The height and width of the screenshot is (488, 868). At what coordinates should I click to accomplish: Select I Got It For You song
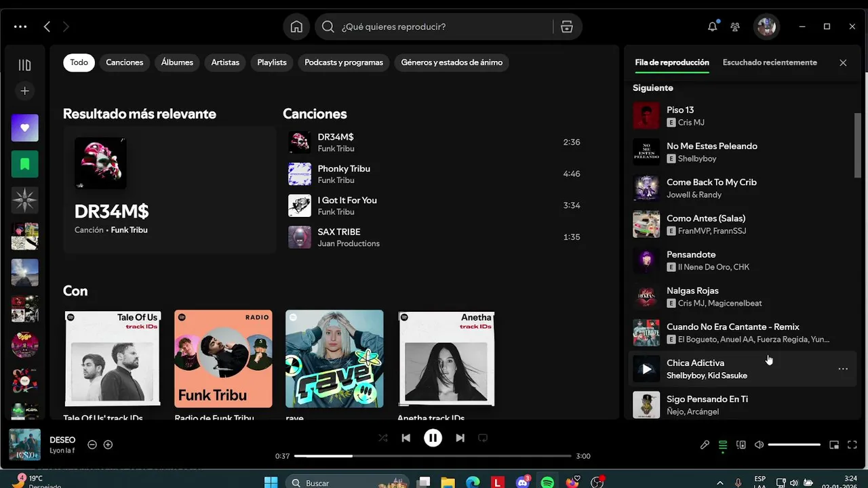(434, 205)
